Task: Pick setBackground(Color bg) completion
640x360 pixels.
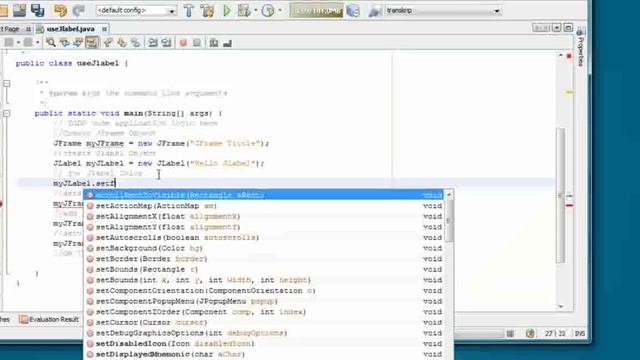Action: pos(264,248)
